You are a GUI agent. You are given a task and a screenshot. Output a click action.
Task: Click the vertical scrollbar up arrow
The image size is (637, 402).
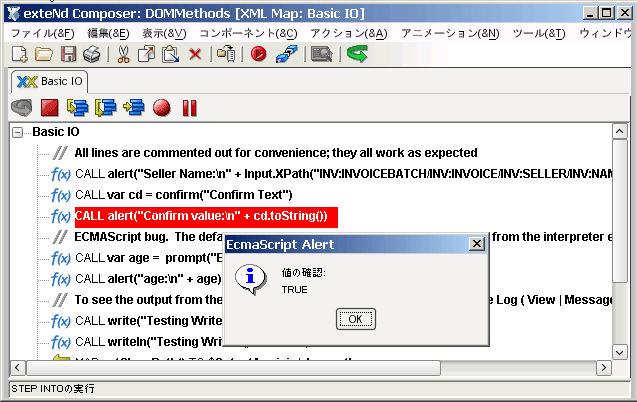point(620,131)
